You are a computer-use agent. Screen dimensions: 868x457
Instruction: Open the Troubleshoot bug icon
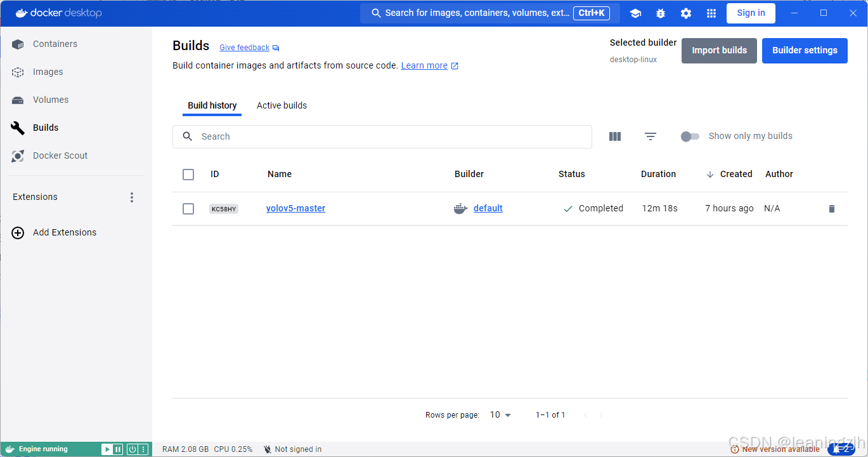[661, 13]
